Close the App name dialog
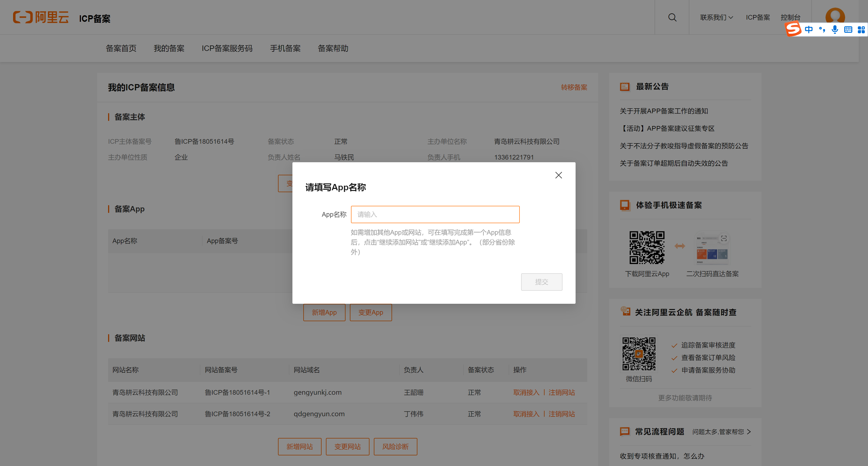868x466 pixels. click(558, 175)
